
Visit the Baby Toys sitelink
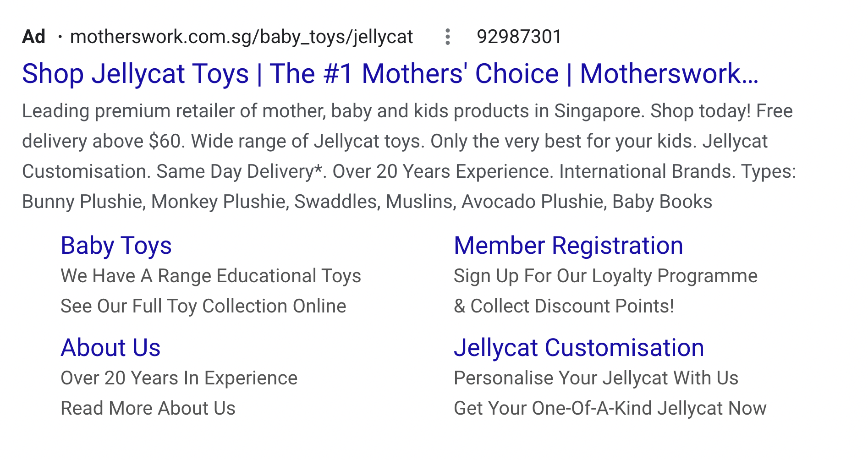[116, 246]
